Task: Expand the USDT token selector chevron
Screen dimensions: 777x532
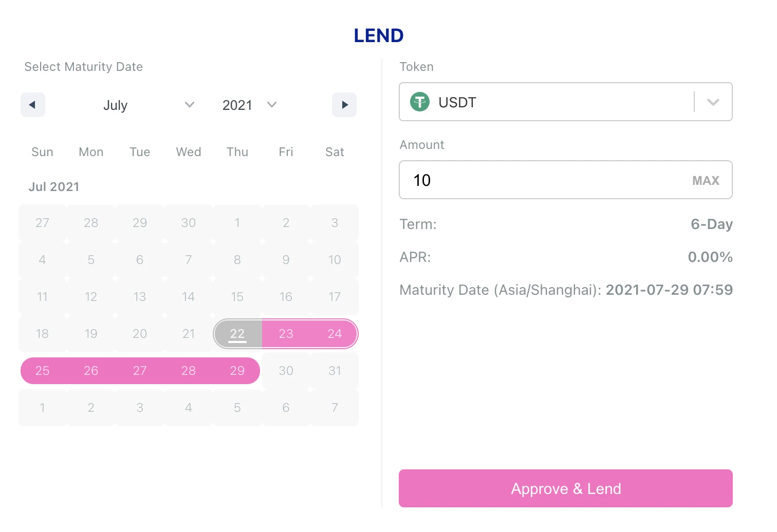Action: tap(713, 102)
